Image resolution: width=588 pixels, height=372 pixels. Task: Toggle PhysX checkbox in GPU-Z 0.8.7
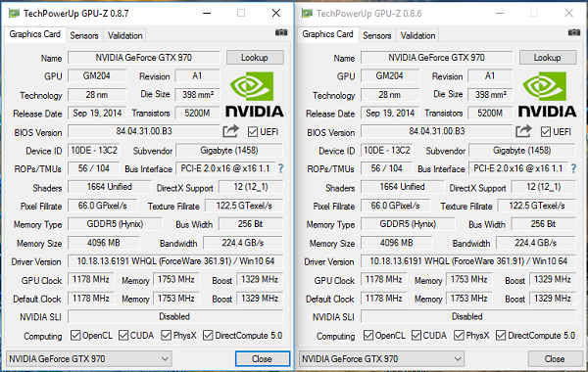point(167,335)
